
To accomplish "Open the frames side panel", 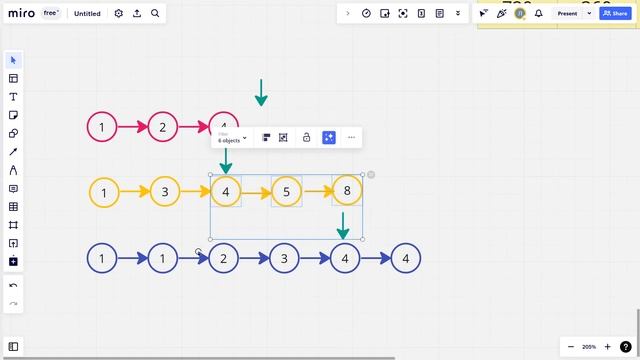I will [13, 347].
